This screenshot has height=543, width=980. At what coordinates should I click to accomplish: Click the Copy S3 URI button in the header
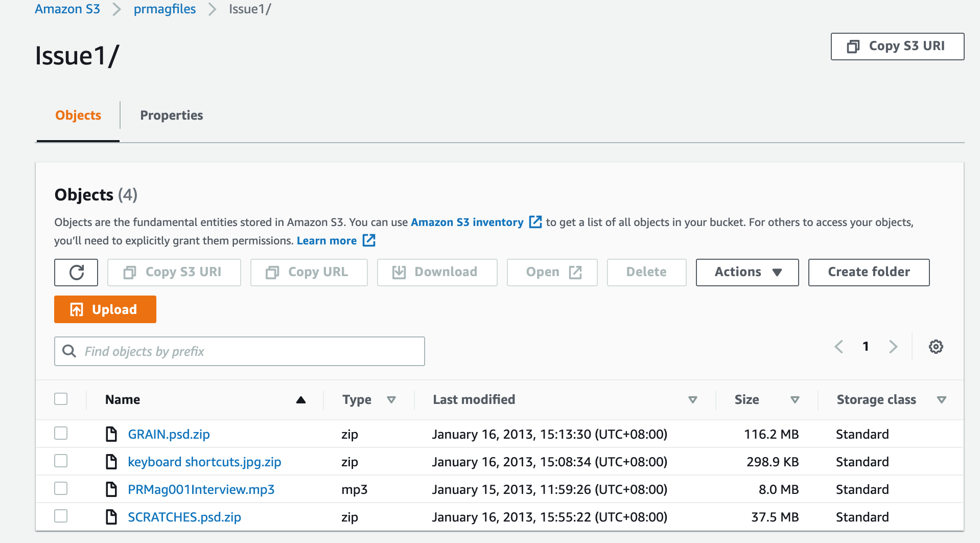point(897,46)
